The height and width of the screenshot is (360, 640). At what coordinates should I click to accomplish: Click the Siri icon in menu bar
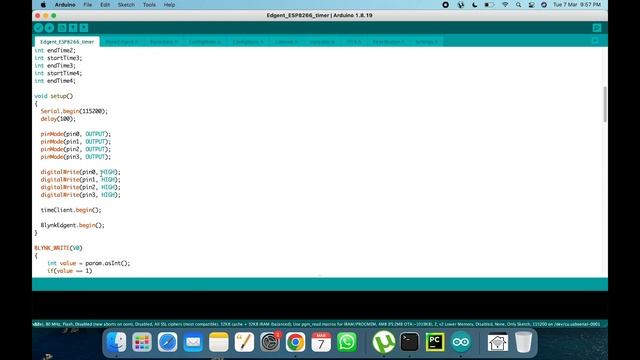coord(544,5)
